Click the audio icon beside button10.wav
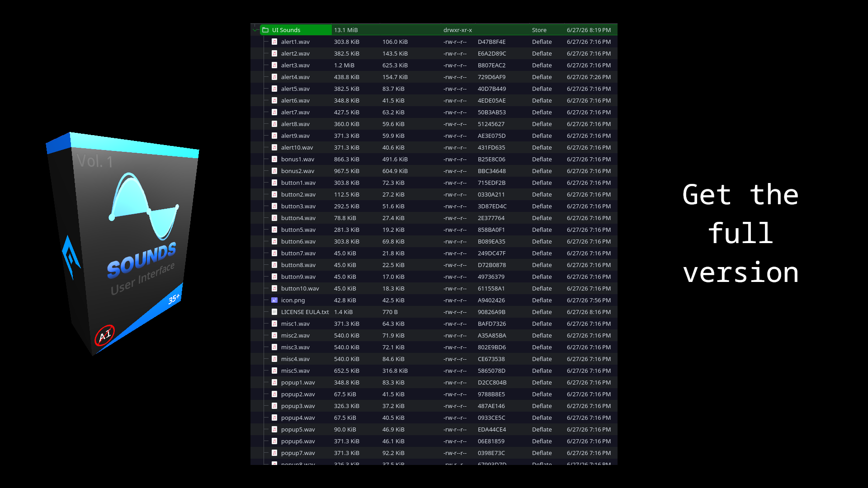 (274, 288)
